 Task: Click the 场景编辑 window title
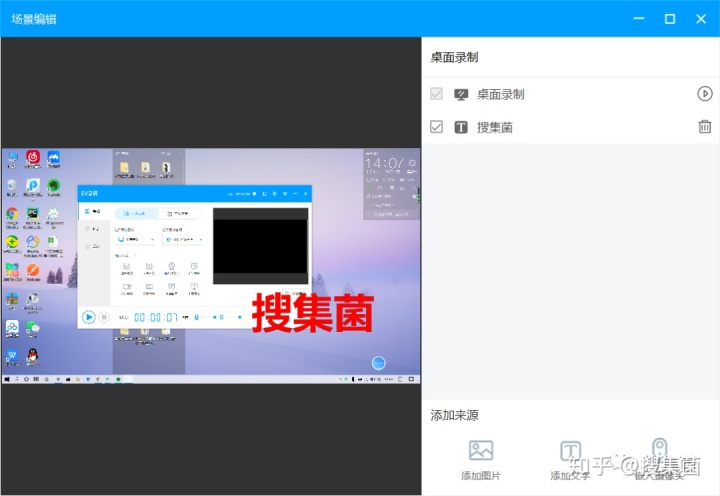point(34,19)
